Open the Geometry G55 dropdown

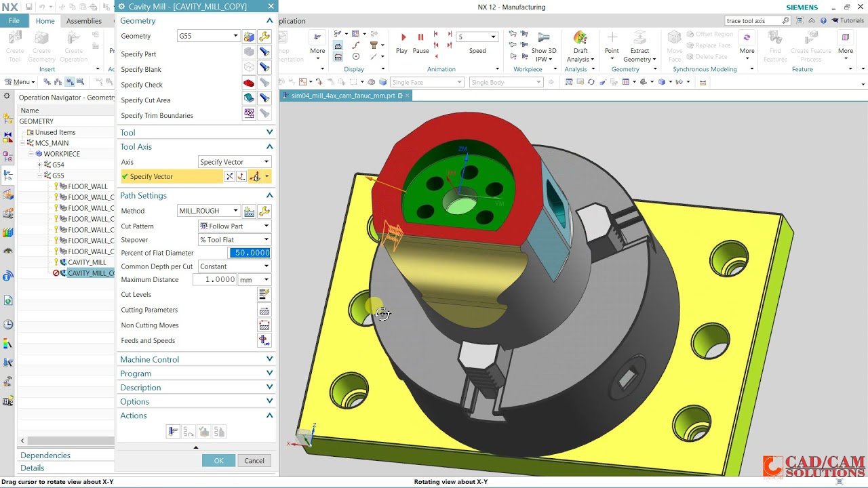[235, 36]
